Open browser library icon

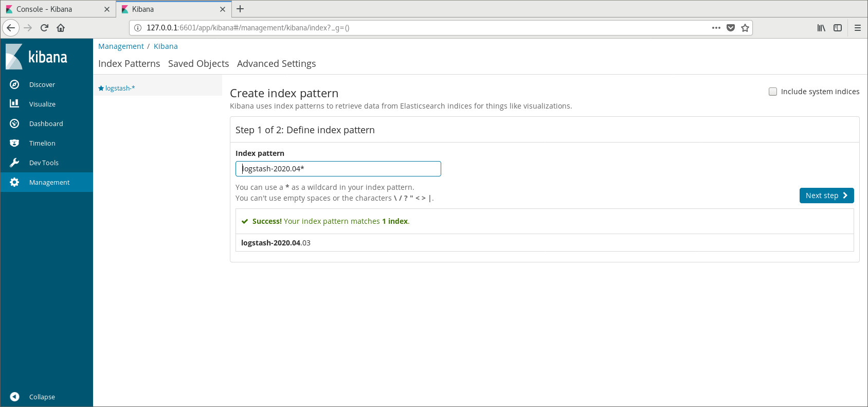click(821, 28)
